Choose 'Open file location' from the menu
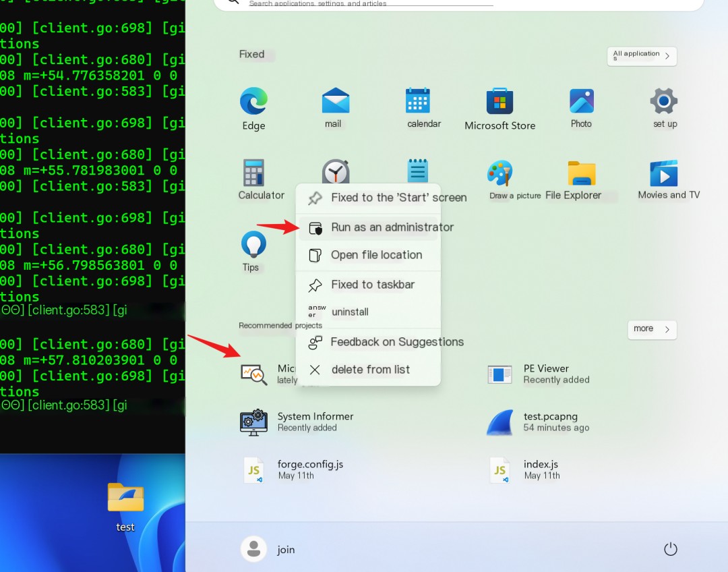Image resolution: width=728 pixels, height=572 pixels. click(x=368, y=255)
